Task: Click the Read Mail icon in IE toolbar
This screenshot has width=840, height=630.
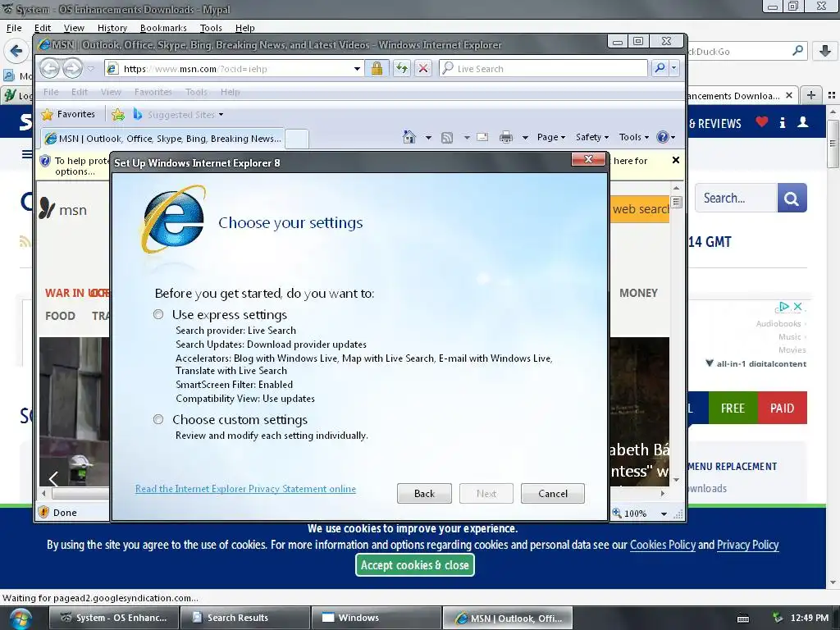Action: click(482, 137)
